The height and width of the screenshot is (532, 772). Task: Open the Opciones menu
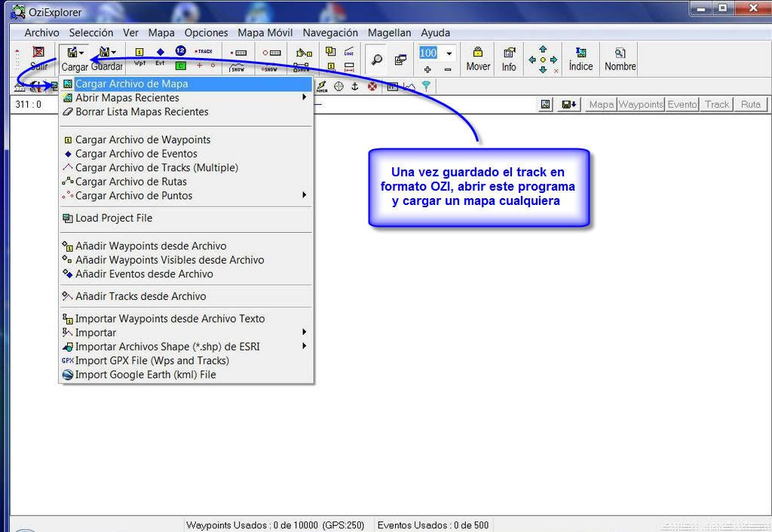point(207,32)
